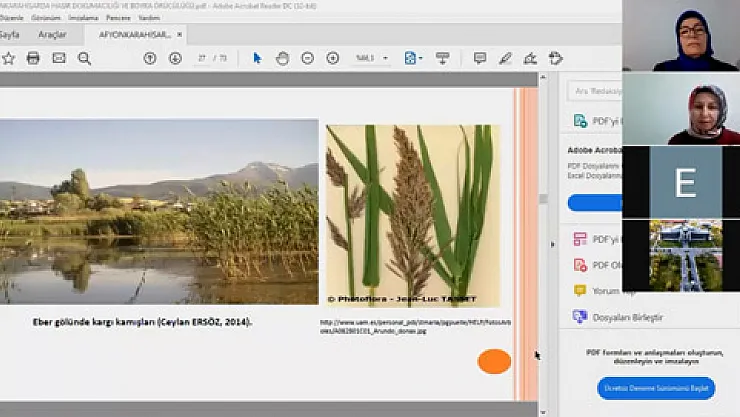740x417 pixels.
Task: Select Dosyaları Birleştir in the tools pane
Action: [x=627, y=317]
